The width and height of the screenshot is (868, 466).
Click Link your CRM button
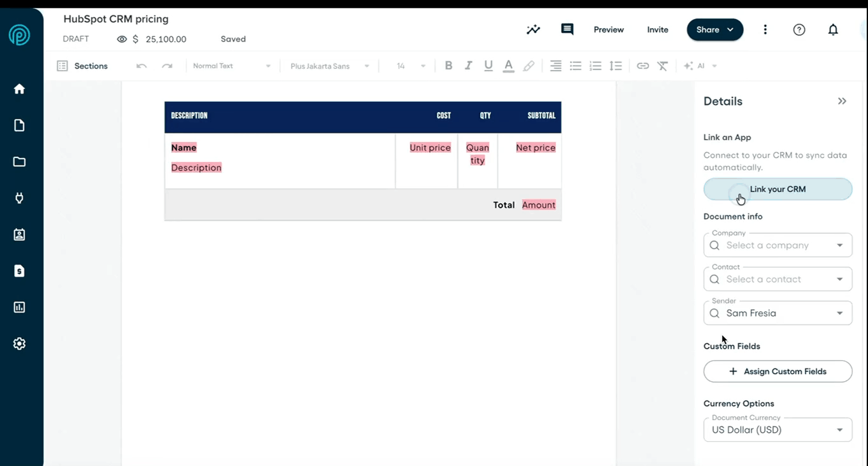tap(778, 189)
